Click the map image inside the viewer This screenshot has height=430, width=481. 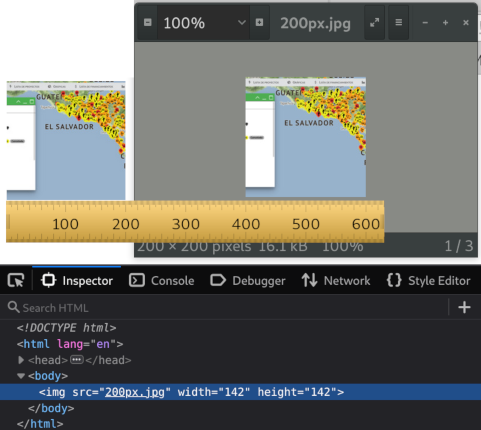point(306,137)
